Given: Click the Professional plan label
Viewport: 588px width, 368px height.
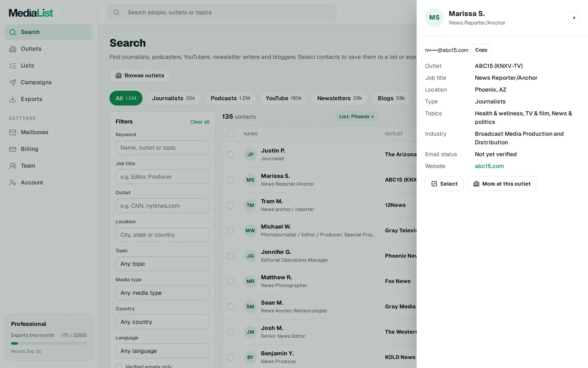Looking at the screenshot, I should 29,324.
